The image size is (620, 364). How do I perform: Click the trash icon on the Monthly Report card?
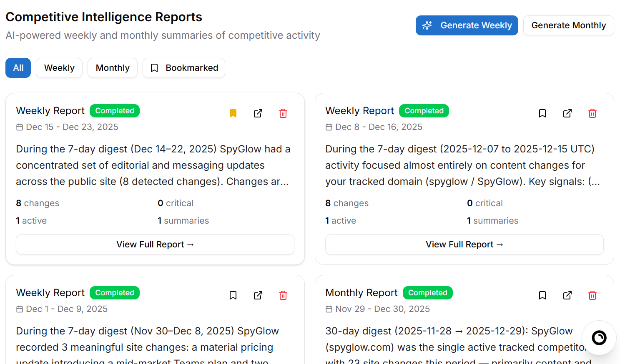pos(592,295)
